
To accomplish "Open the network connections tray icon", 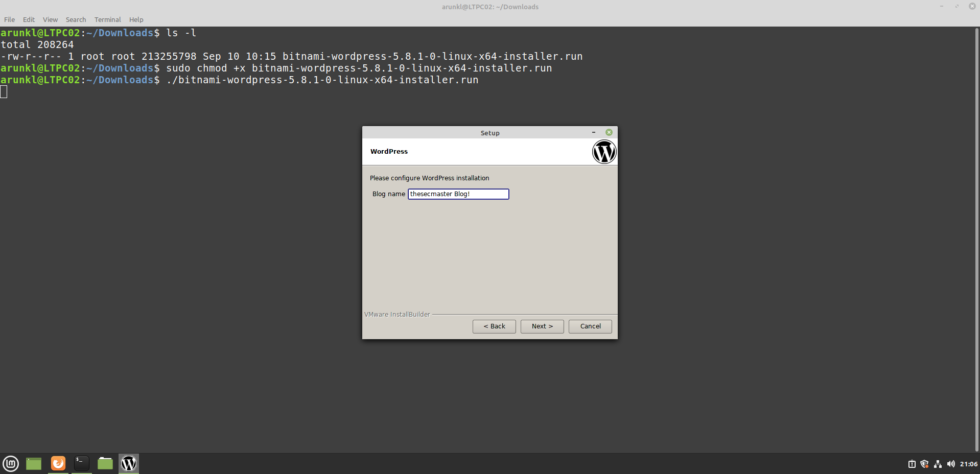I will (x=938, y=464).
